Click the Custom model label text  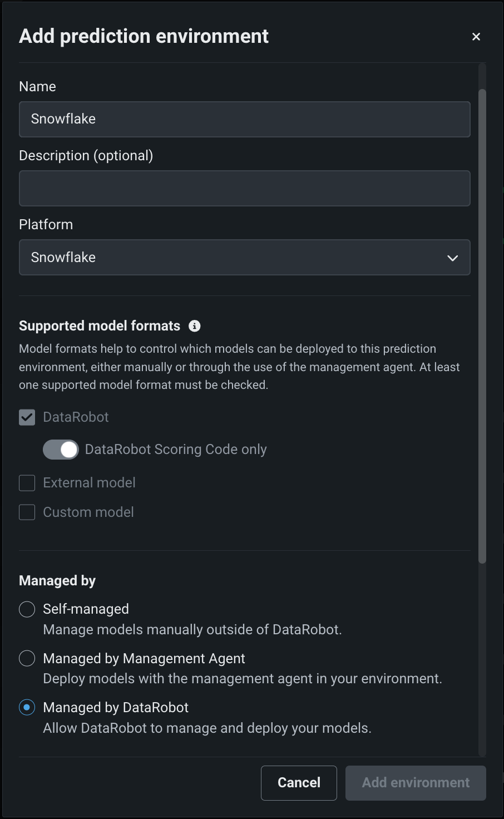[88, 512]
